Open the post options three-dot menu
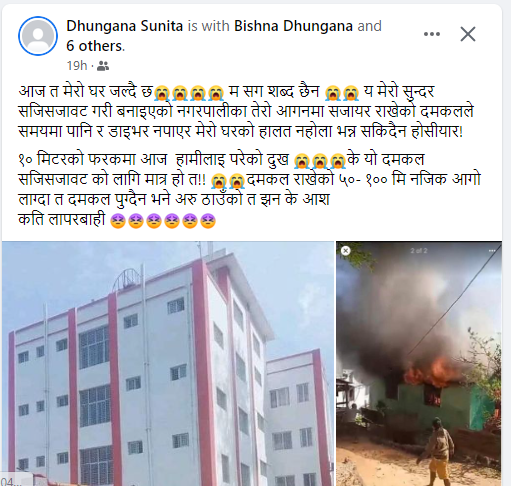The height and width of the screenshot is (486, 511). tap(432, 34)
